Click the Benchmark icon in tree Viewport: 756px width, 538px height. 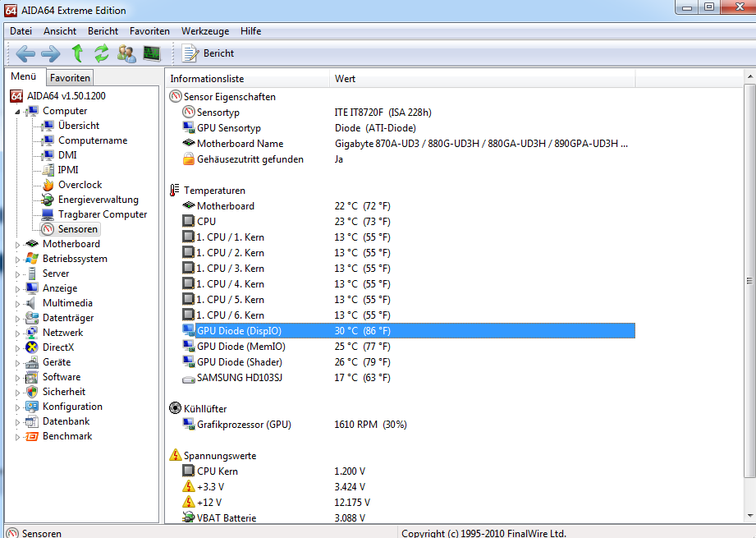tap(32, 436)
